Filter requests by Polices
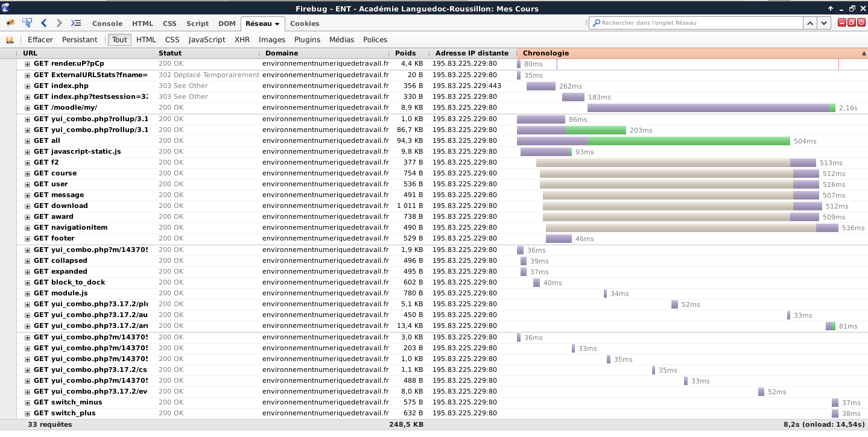The height and width of the screenshot is (437, 868). (375, 40)
